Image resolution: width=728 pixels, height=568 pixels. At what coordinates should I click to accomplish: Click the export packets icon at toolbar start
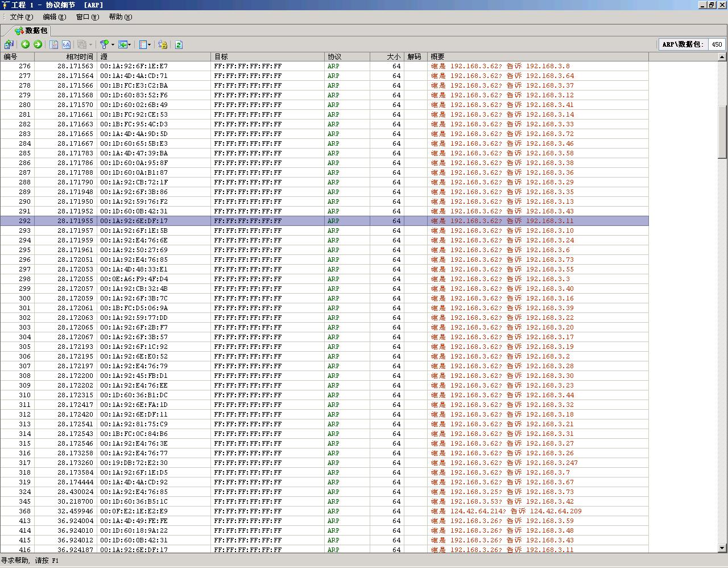pos(9,44)
